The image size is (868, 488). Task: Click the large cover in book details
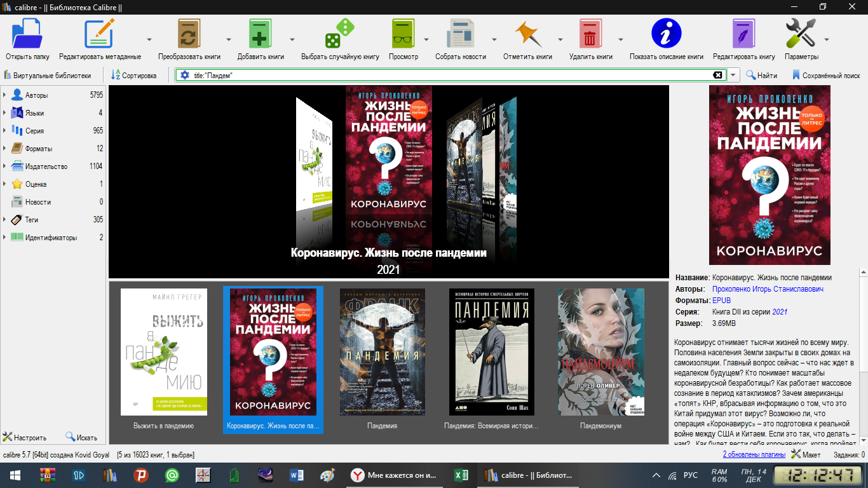click(x=770, y=175)
